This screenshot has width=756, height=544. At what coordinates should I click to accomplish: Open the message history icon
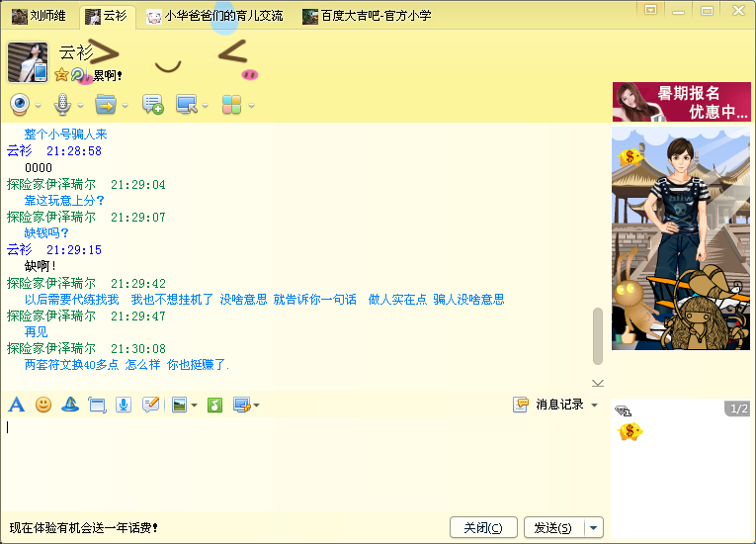point(520,405)
